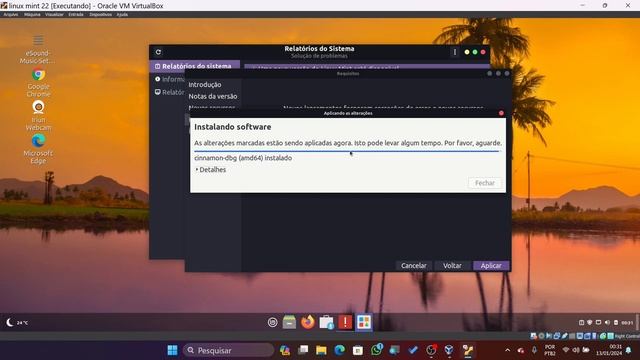Open VirtualBox cube icon on Windows taskbar
The width and height of the screenshot is (640, 360).
[x=449, y=350]
